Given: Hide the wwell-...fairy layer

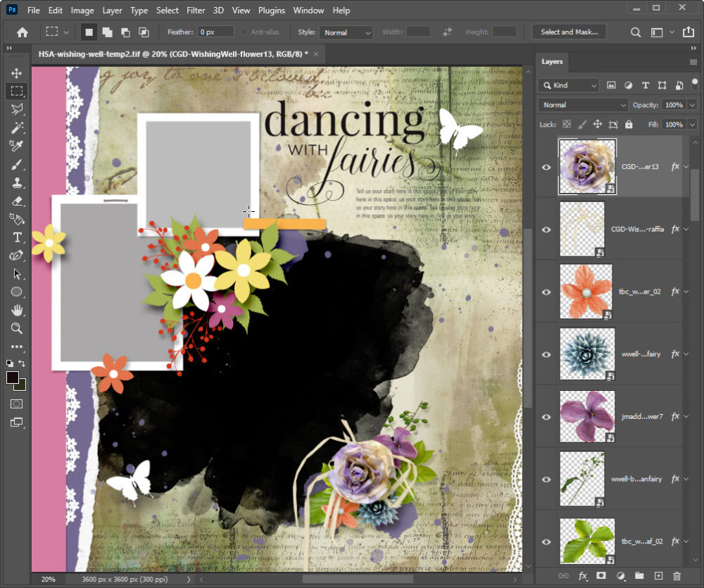Looking at the screenshot, I should (546, 354).
